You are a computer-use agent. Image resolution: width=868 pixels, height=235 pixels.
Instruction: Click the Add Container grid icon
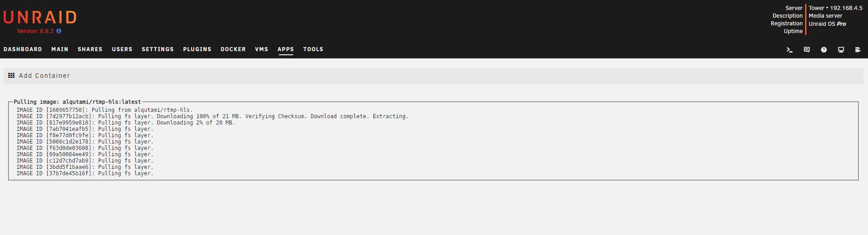pos(11,76)
